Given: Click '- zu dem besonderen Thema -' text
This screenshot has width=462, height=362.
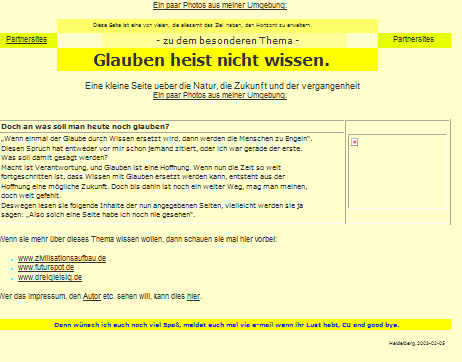Looking at the screenshot, I should click(x=228, y=41).
